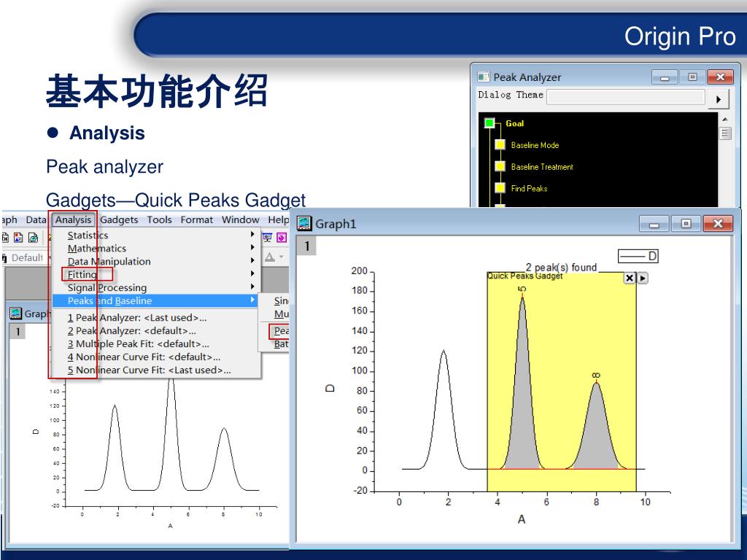Close the Peak Analyzer window
Image resolution: width=747 pixels, height=560 pixels.
pyautogui.click(x=720, y=77)
